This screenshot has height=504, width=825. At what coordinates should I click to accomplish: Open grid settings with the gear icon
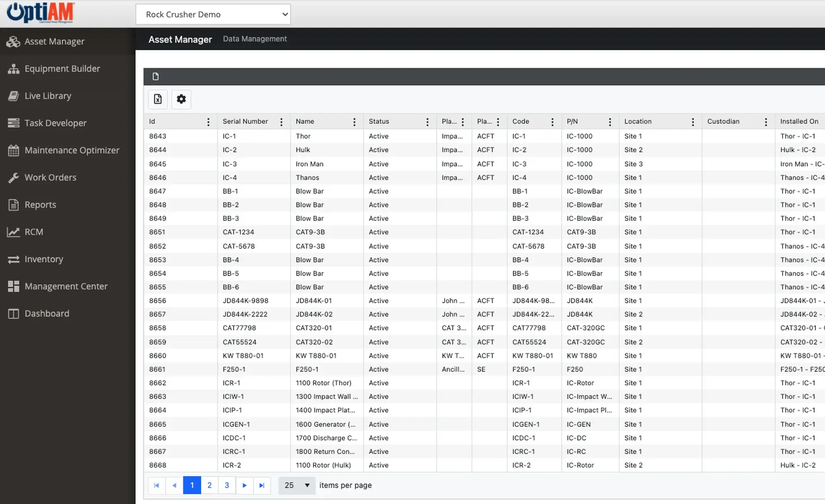pos(181,99)
